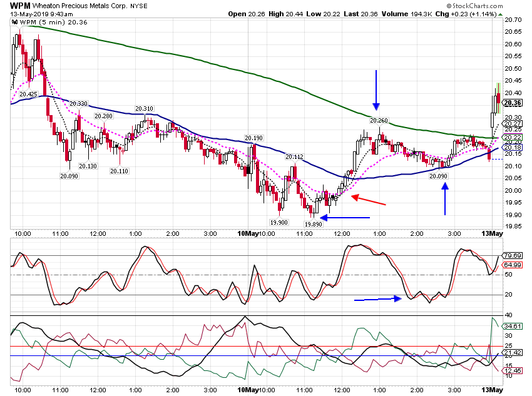Click the 79.69 stochastic value tag

(513, 255)
